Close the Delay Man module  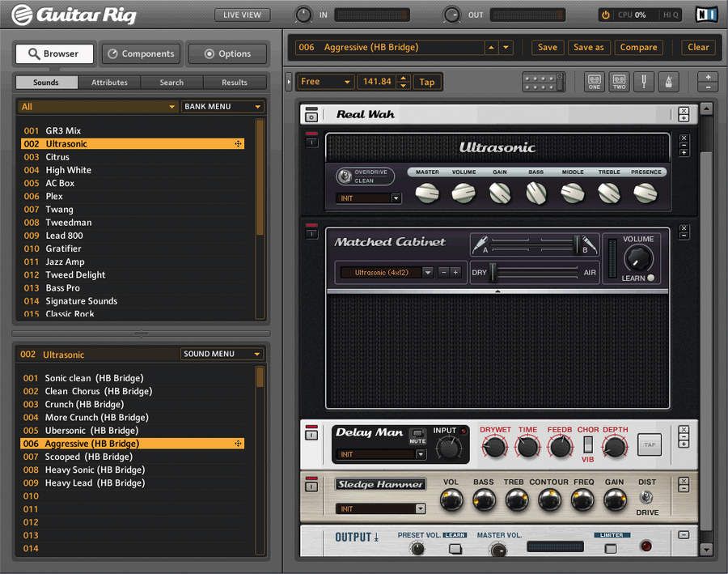(x=684, y=429)
